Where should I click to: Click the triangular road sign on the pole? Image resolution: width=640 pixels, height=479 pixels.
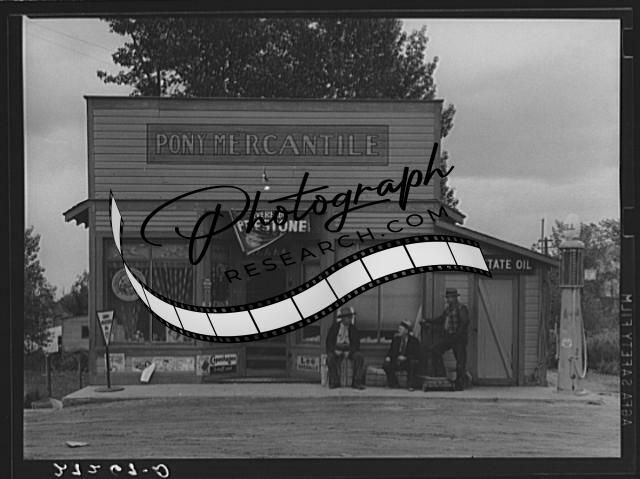click(105, 327)
